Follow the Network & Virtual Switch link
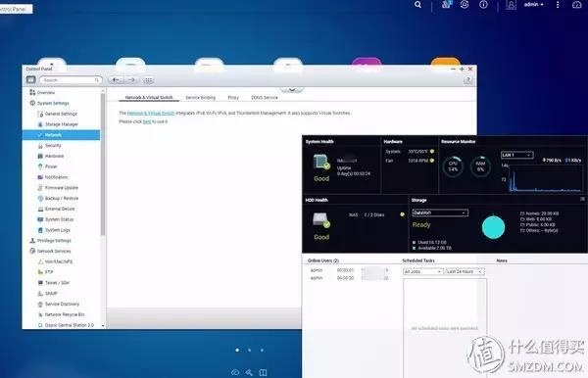The width and height of the screenshot is (588, 378). click(151, 113)
